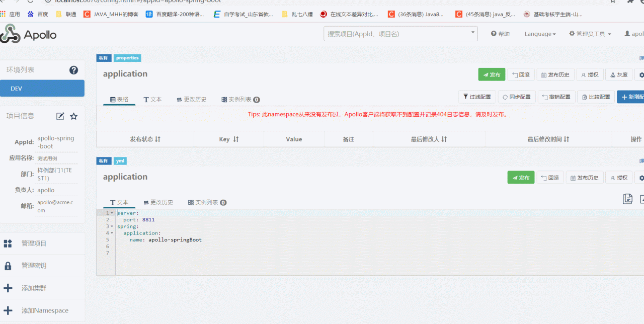The height and width of the screenshot is (324, 644).
Task: Open 灰度 for properties namespace
Action: 619,74
